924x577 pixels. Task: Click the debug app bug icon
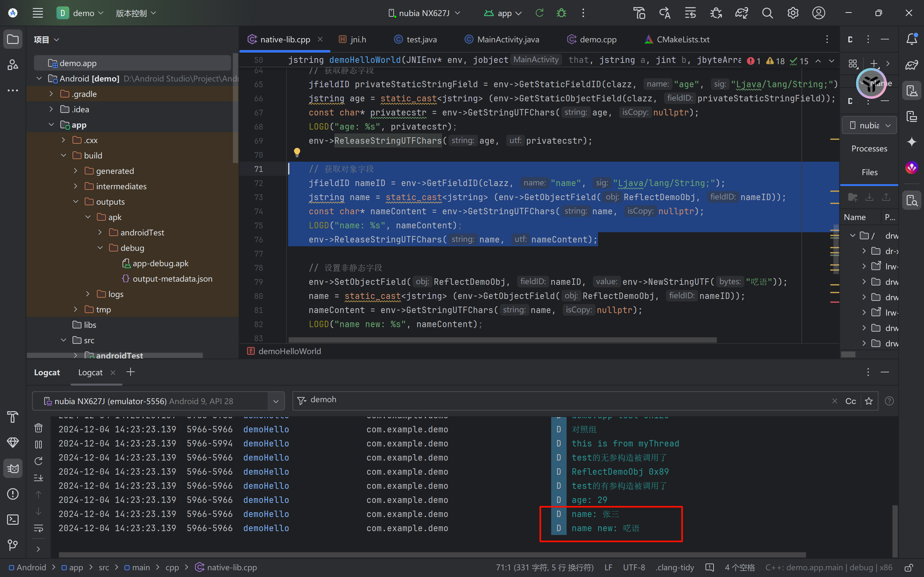561,13
